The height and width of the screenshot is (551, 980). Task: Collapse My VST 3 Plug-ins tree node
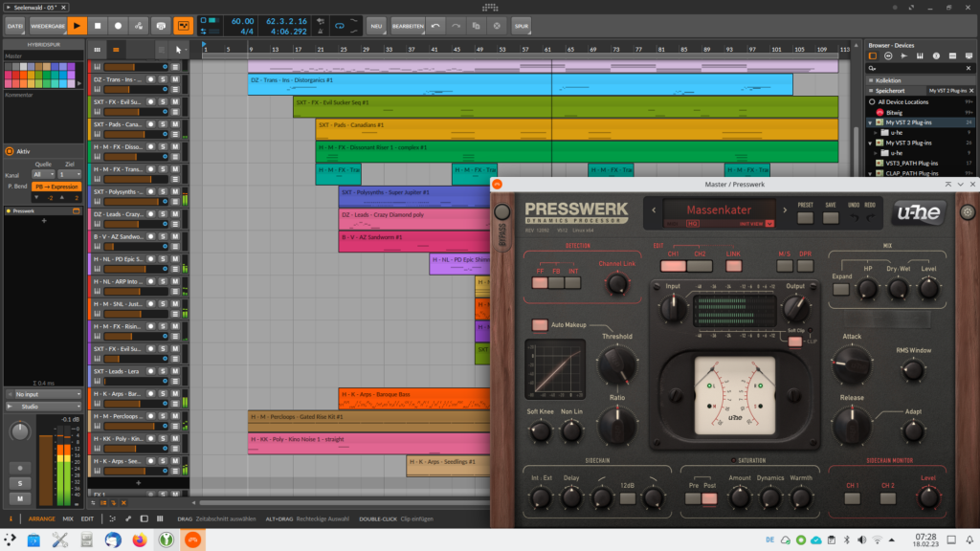tap(870, 143)
